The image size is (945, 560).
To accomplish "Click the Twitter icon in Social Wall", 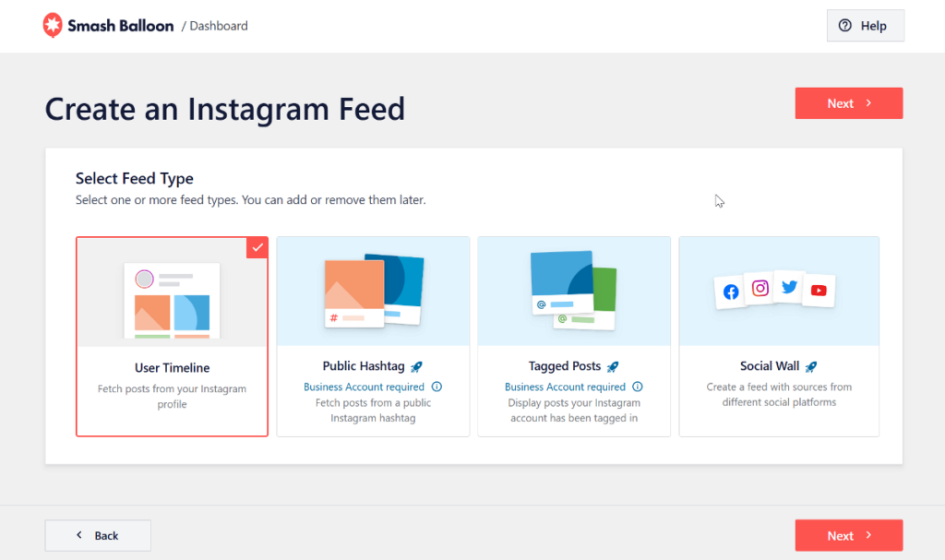I will pos(789,287).
